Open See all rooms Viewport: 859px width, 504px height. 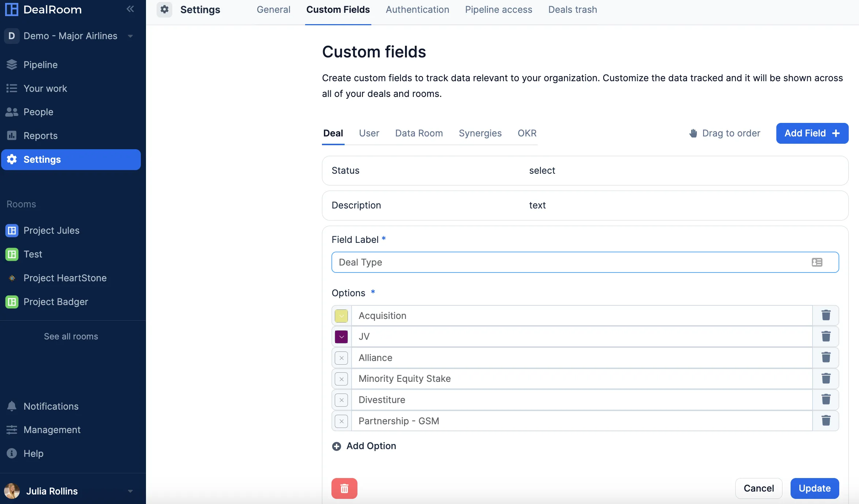71,336
